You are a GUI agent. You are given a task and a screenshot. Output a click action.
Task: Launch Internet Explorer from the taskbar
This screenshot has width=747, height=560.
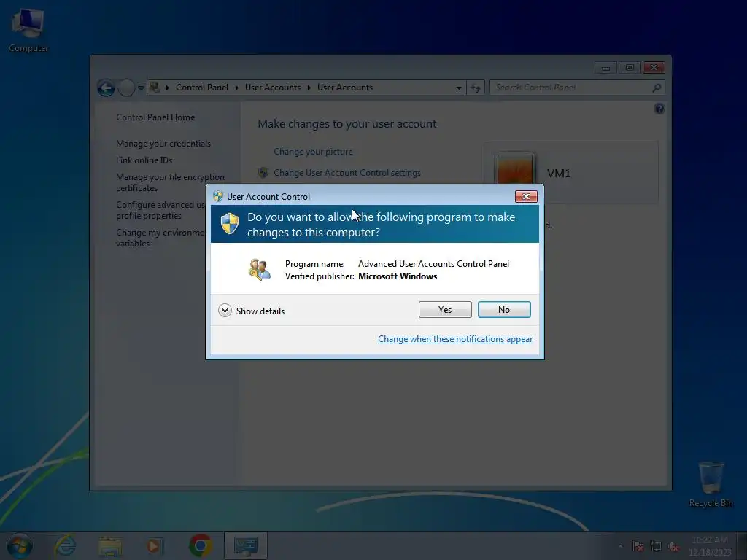click(65, 545)
